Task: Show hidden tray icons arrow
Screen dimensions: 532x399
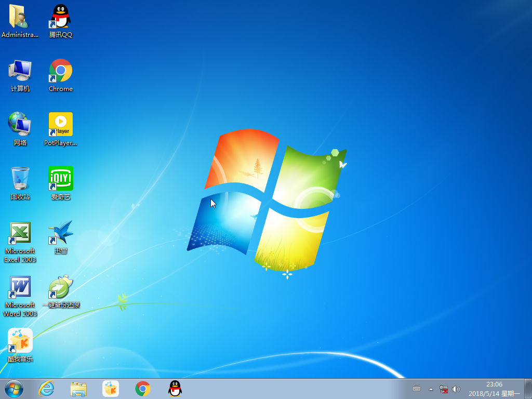Action: (431, 389)
